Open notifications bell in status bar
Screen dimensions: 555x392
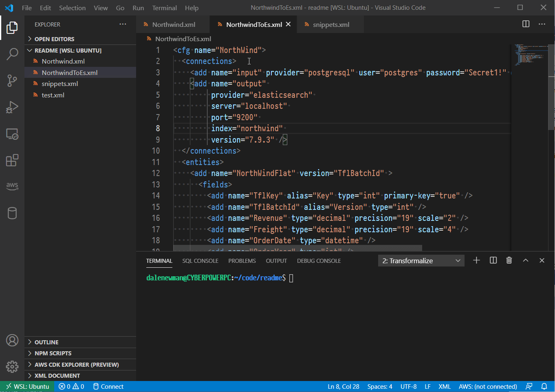(x=544, y=386)
